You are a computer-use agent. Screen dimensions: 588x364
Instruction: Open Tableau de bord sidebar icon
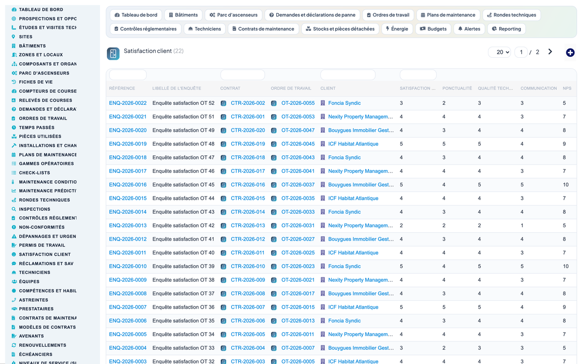pyautogui.click(x=14, y=9)
